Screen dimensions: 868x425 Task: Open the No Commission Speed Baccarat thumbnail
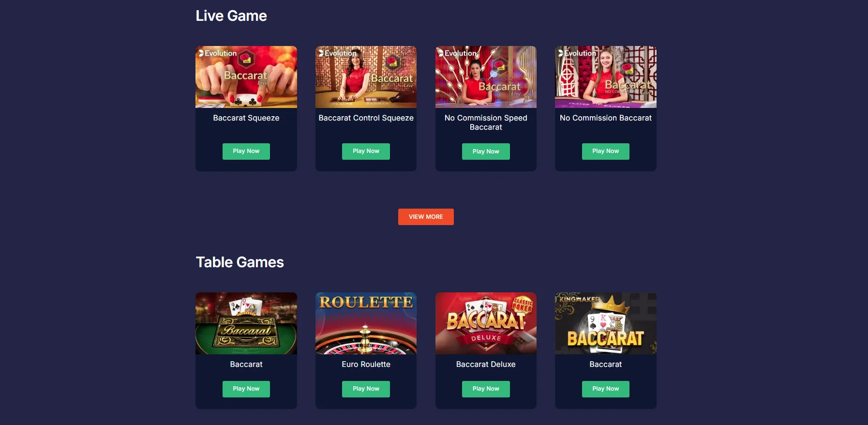tap(486, 77)
